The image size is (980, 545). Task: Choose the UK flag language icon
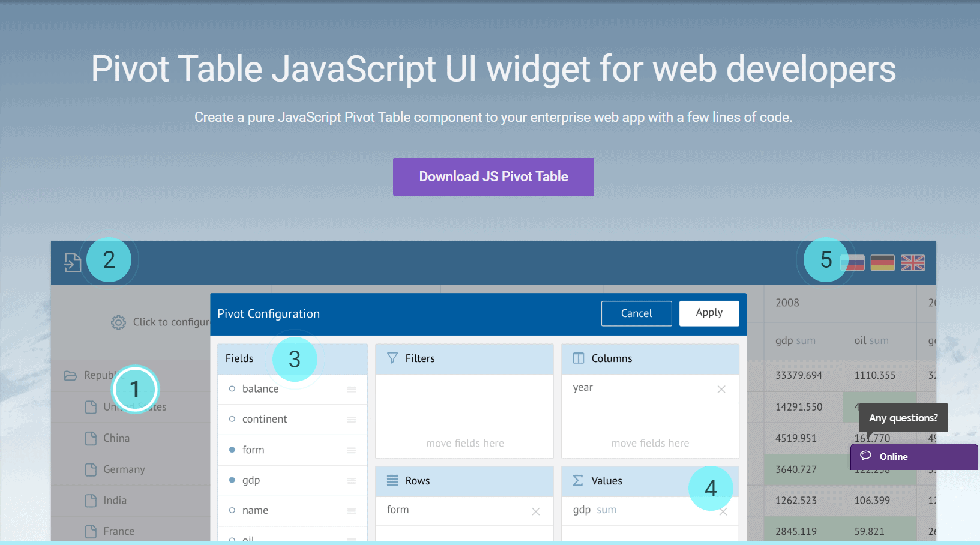coord(913,263)
